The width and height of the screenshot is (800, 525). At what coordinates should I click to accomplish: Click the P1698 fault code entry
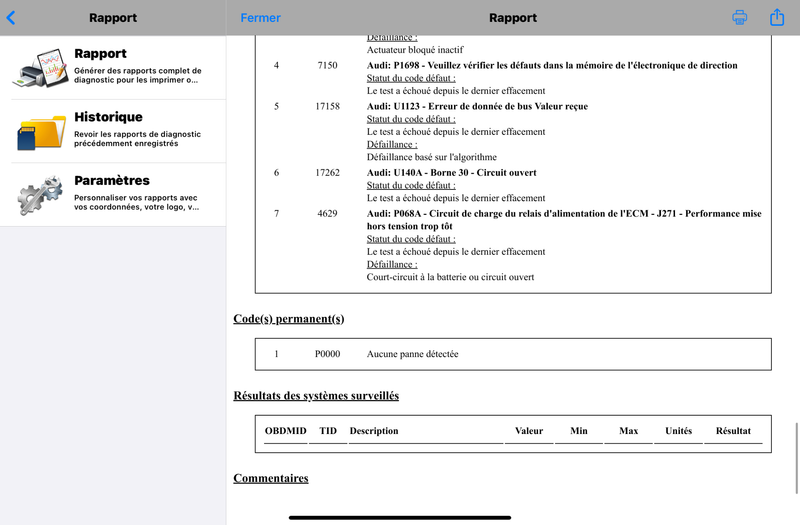(x=552, y=65)
